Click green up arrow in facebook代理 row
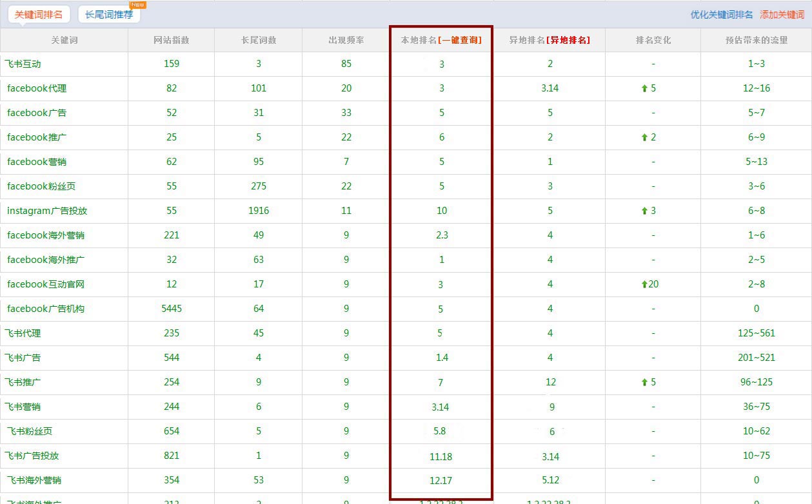 click(x=644, y=88)
